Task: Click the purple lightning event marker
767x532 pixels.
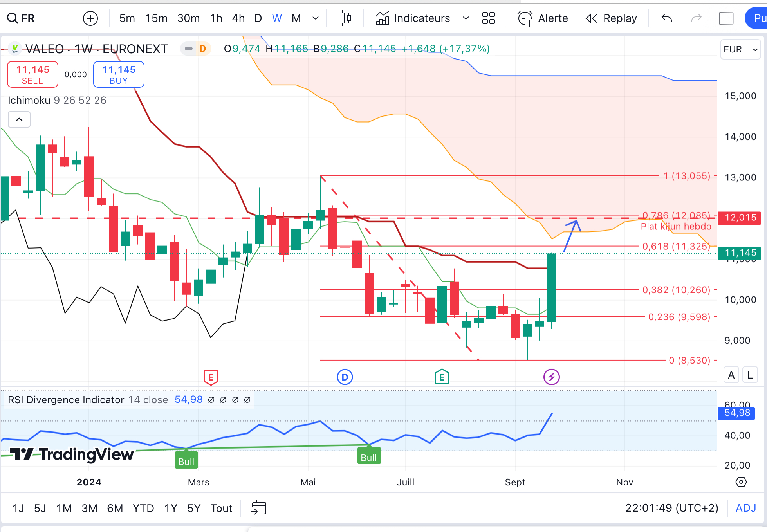Action: tap(551, 377)
